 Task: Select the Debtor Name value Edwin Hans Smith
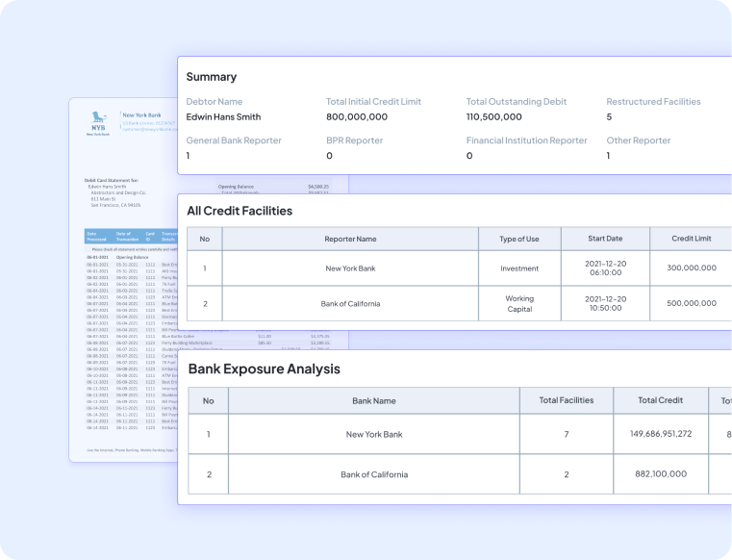click(223, 117)
